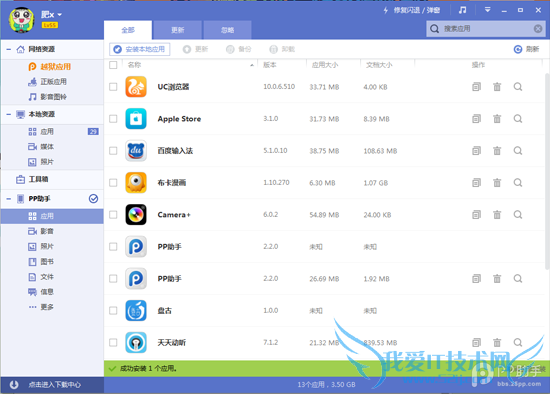The width and height of the screenshot is (550, 394).
Task: Select the 天天动听 app icon
Action: 136,342
